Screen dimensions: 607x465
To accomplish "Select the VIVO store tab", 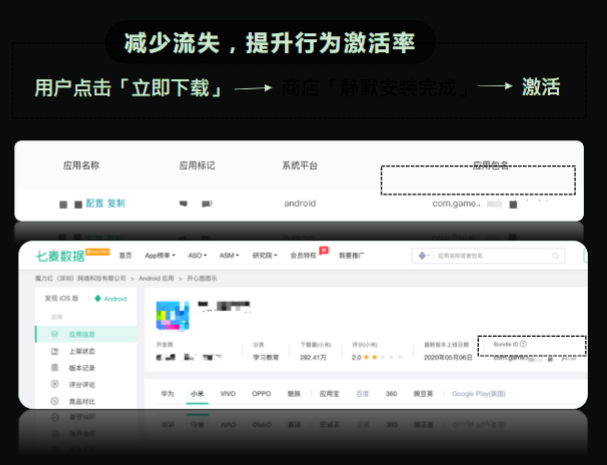I will (x=228, y=394).
